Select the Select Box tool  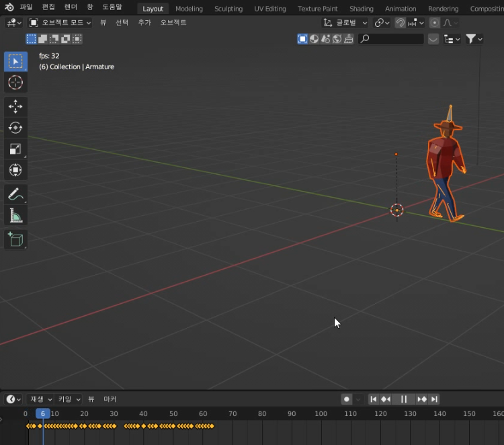click(15, 61)
